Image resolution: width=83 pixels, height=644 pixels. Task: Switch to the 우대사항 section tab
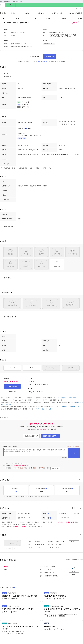[33, 19]
